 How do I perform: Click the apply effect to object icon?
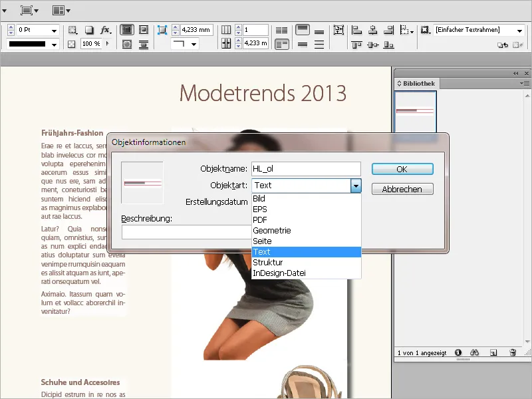click(x=72, y=30)
